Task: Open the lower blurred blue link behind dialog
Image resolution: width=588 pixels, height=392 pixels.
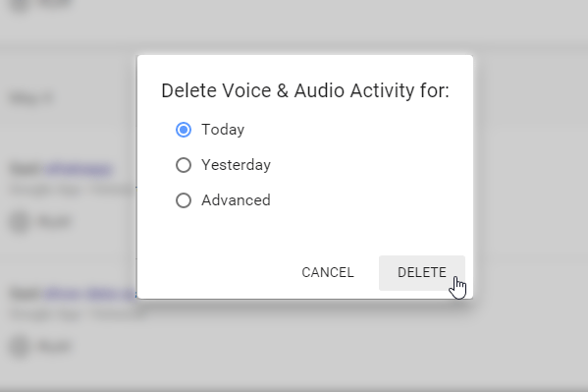Action: (x=90, y=293)
